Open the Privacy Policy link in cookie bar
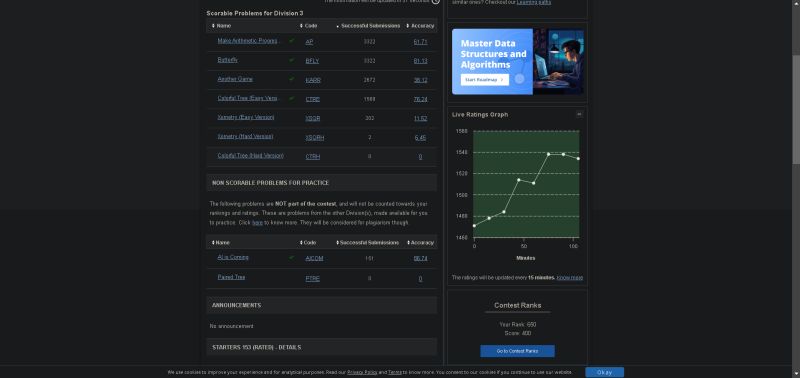Image resolution: width=800 pixels, height=378 pixels. click(362, 372)
